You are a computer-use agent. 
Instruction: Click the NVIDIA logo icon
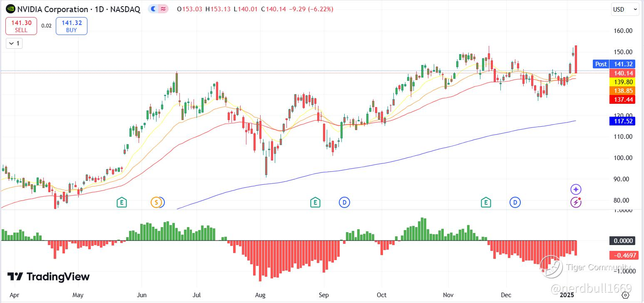[10, 9]
